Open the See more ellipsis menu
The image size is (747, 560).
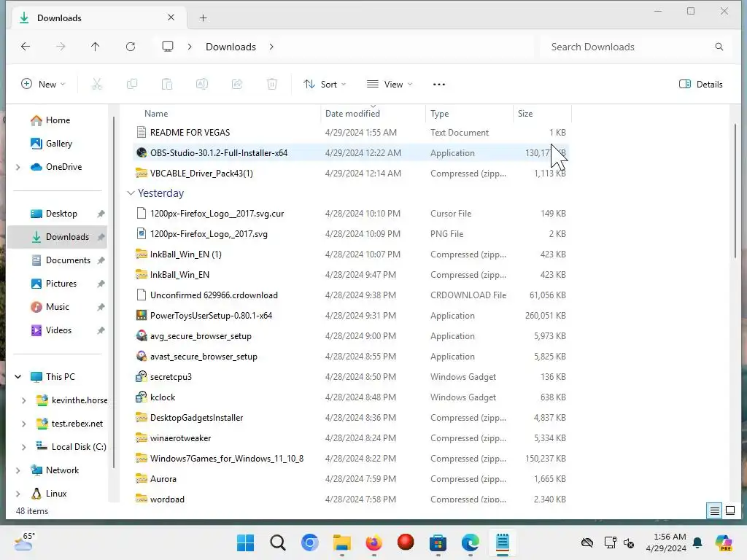click(x=438, y=85)
